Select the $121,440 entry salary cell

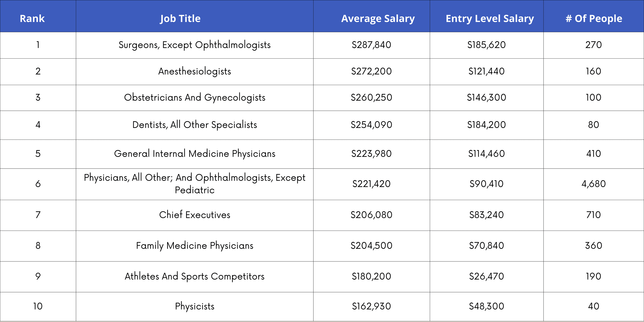tap(486, 71)
